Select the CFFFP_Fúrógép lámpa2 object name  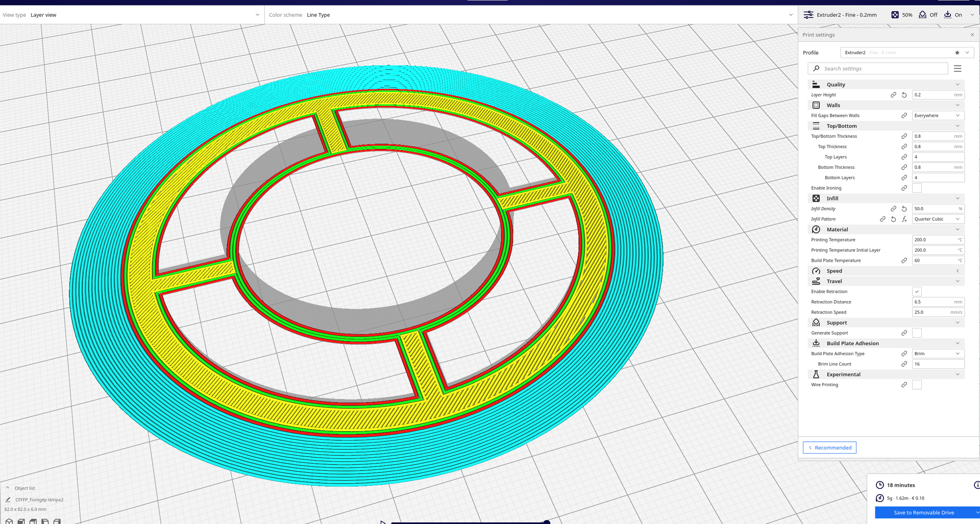[39, 500]
